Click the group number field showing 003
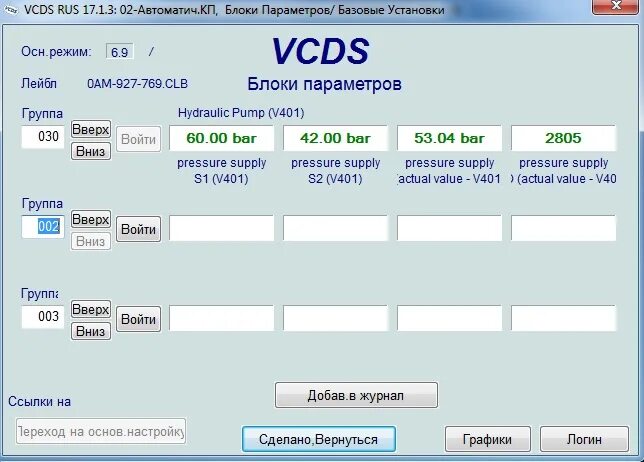 (43, 316)
